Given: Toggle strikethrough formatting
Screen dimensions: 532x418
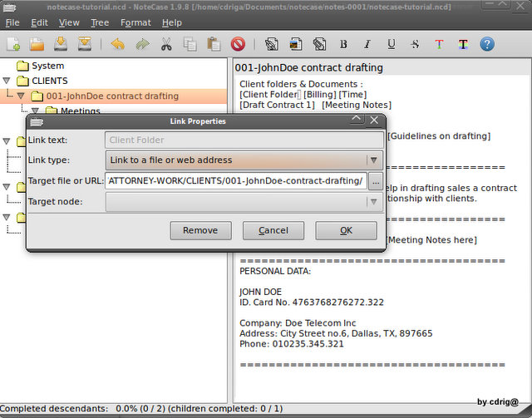Looking at the screenshot, I should pyautogui.click(x=415, y=44).
